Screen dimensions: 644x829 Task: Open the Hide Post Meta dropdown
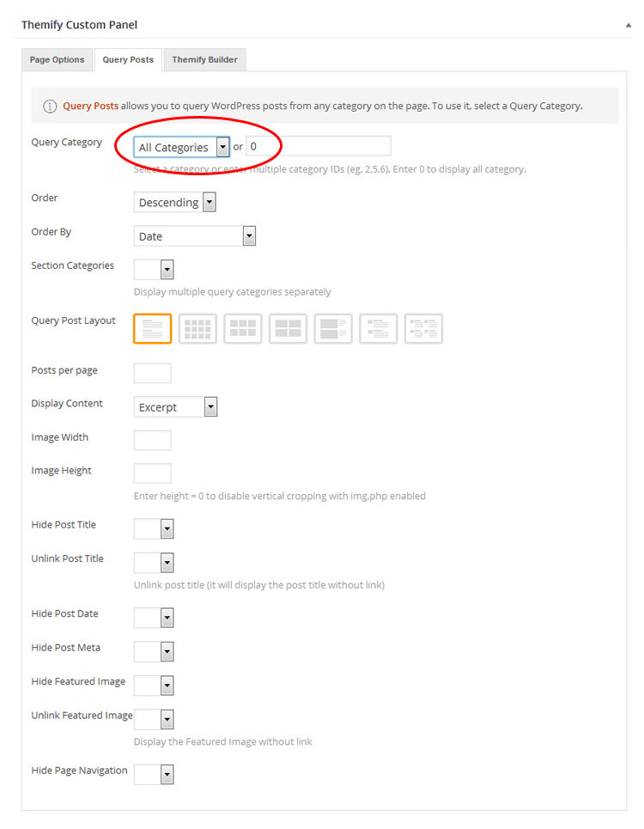154,651
